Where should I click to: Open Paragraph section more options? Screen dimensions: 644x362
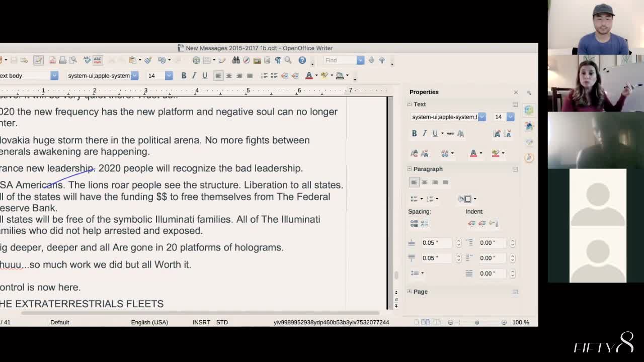[515, 169]
